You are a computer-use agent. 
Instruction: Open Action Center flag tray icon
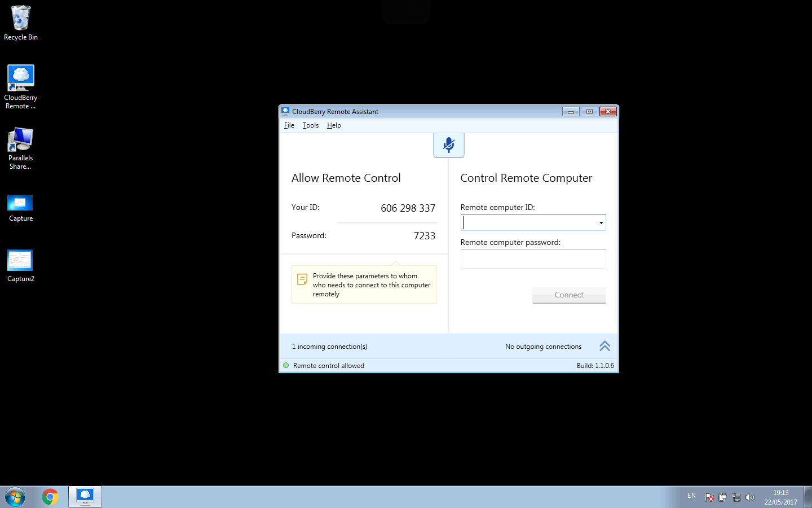point(709,497)
